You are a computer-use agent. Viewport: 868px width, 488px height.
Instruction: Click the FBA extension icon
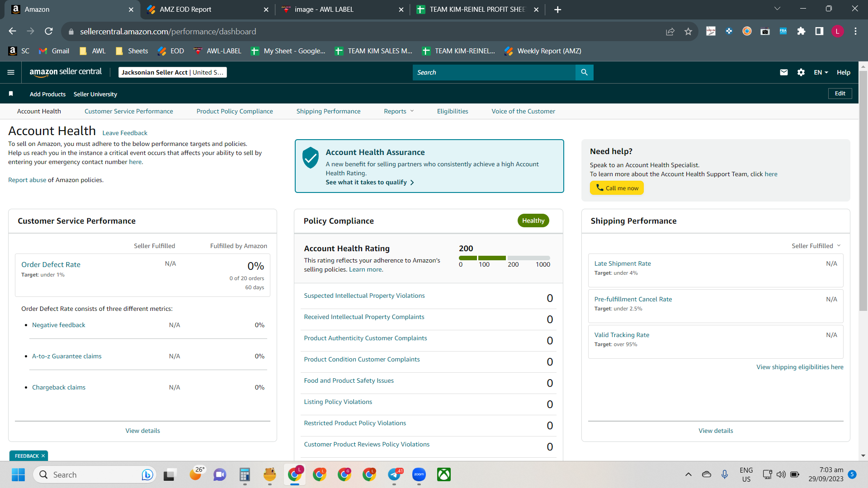pos(783,31)
